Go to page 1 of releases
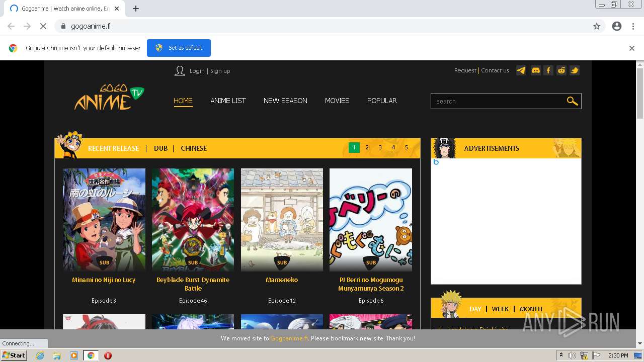Screen dimensions: 644x362 coord(354,148)
